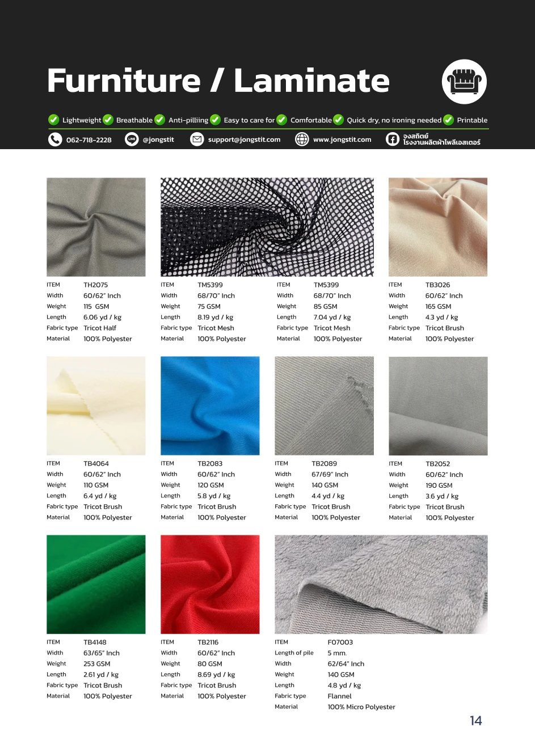Select the green TB4148 fabric photo
This screenshot has height=756, width=535.
96,584
